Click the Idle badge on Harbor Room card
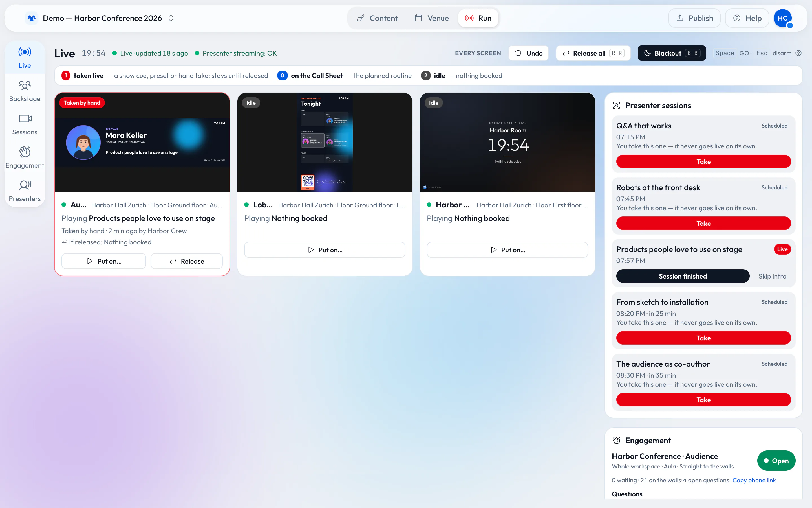This screenshot has width=812, height=508. pos(434,103)
